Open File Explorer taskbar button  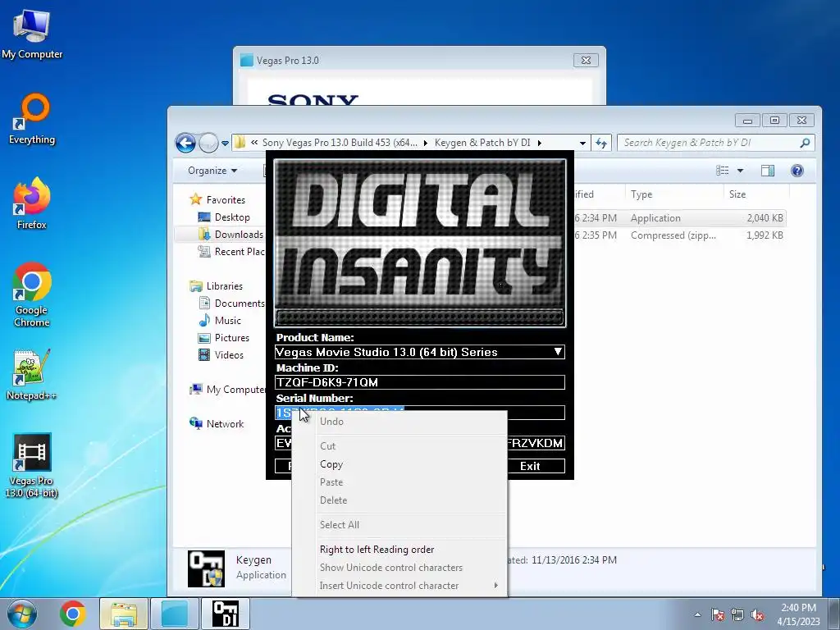(x=124, y=614)
